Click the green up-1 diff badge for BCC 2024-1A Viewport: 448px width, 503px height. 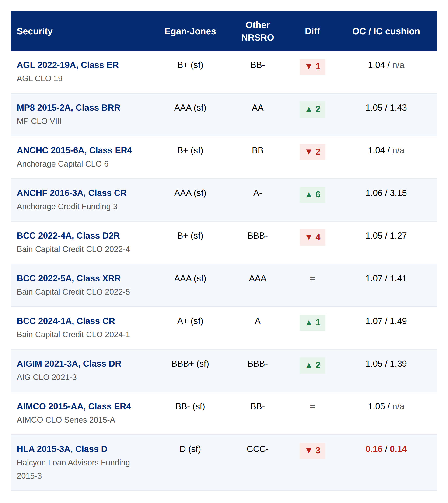(312, 323)
